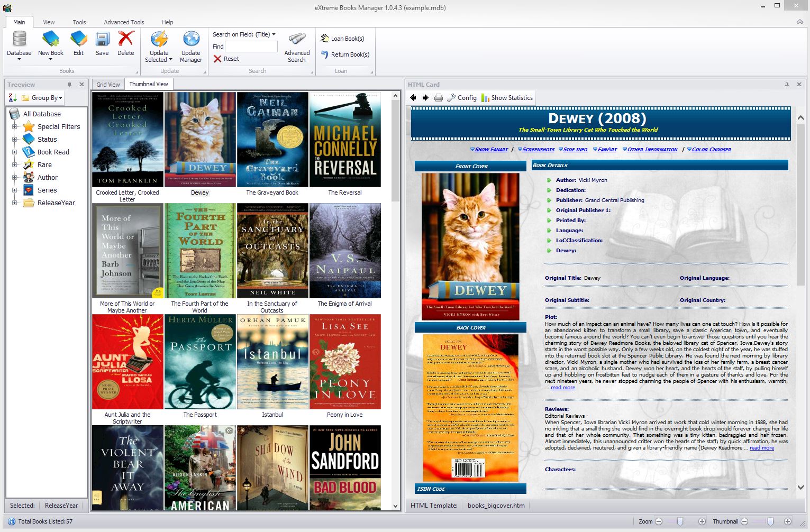This screenshot has width=810, height=532.
Task: Decrease thumbnail size minus icon
Action: [744, 521]
